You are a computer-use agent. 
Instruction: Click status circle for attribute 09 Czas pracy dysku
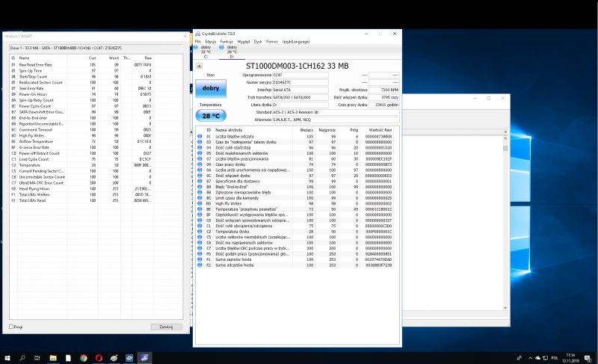[200, 164]
